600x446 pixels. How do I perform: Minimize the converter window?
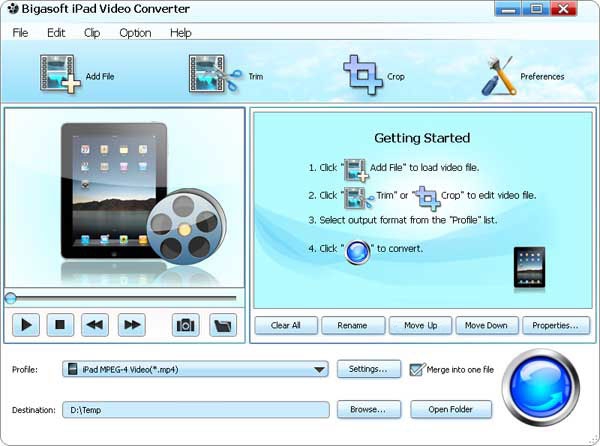coord(508,9)
